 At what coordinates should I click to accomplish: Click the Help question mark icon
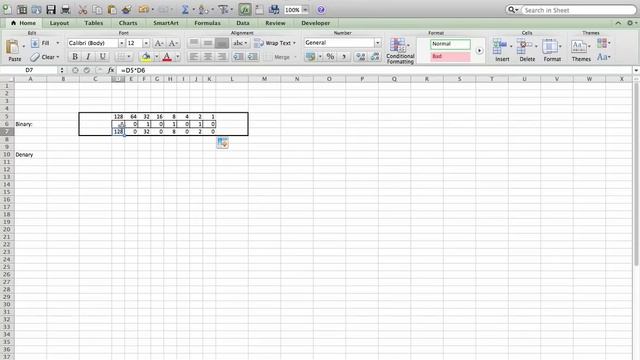(x=321, y=9)
